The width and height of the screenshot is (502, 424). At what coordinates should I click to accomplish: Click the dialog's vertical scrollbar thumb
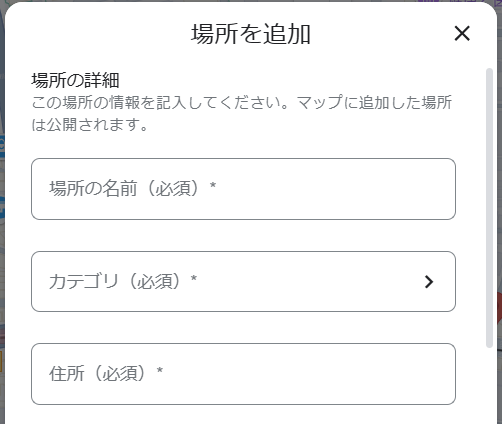point(489,208)
